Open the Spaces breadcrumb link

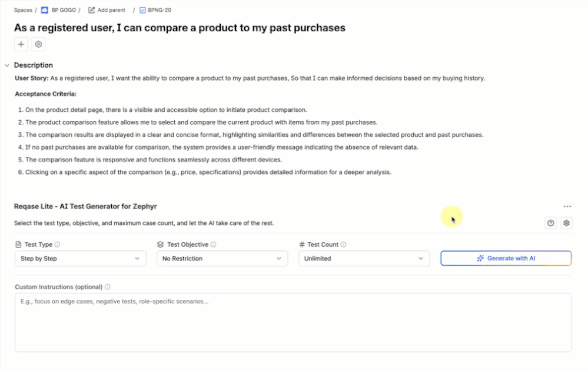pos(23,10)
